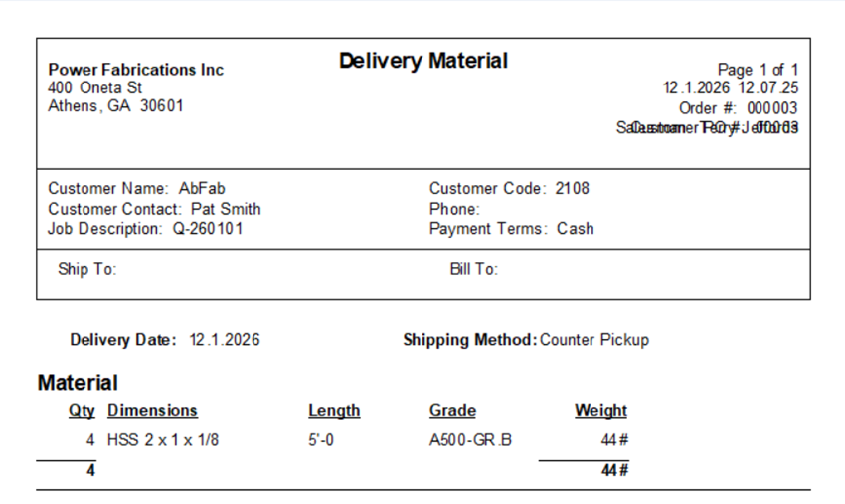The width and height of the screenshot is (845, 504).
Task: Click the Ship To label
Action: coord(86,269)
